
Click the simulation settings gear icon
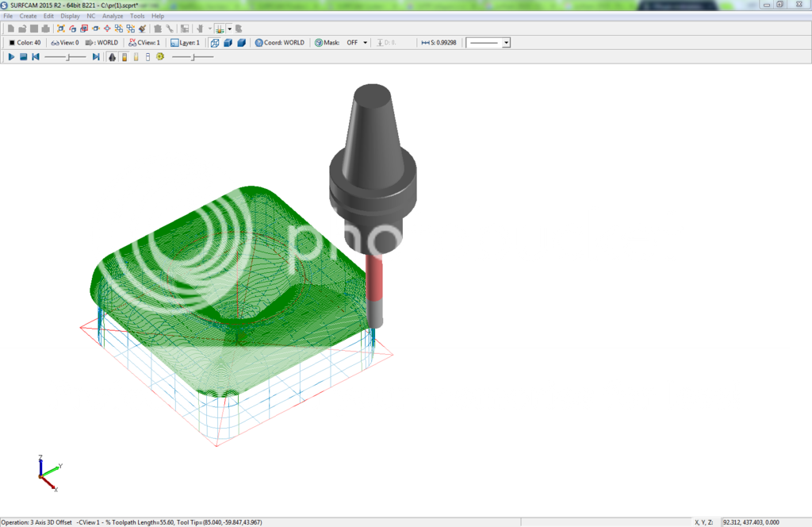[x=160, y=57]
